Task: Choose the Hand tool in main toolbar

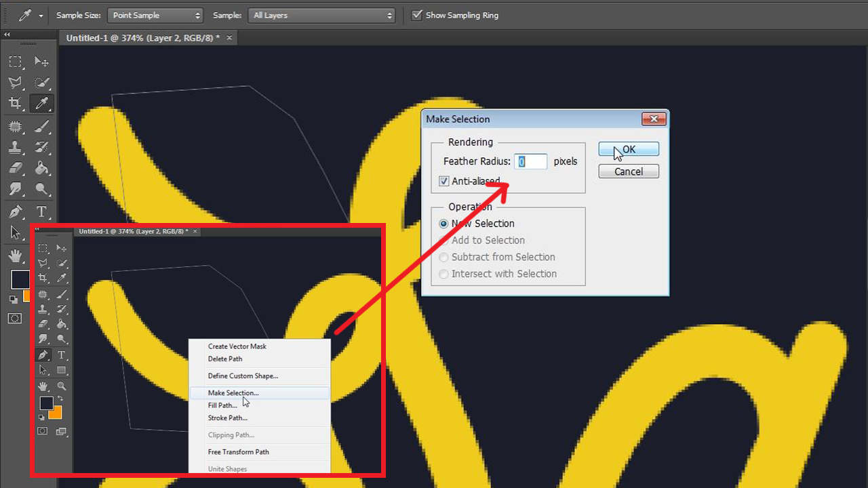Action: 15,256
